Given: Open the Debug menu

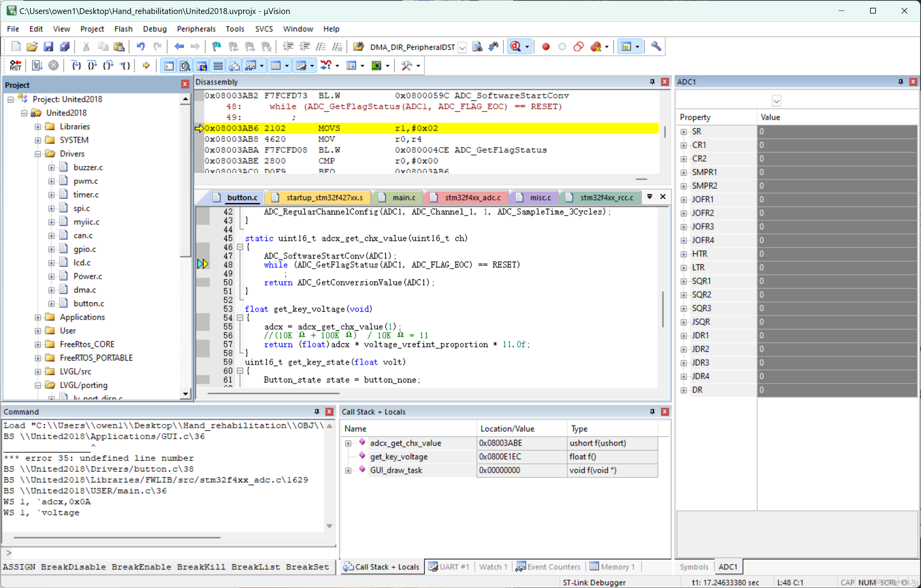Looking at the screenshot, I should pos(154,29).
